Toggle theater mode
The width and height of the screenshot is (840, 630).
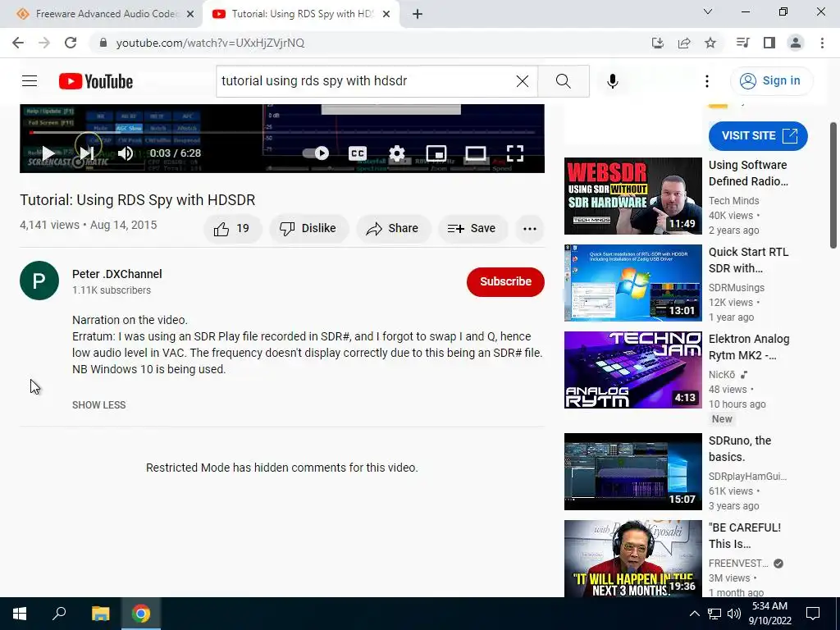(x=476, y=153)
